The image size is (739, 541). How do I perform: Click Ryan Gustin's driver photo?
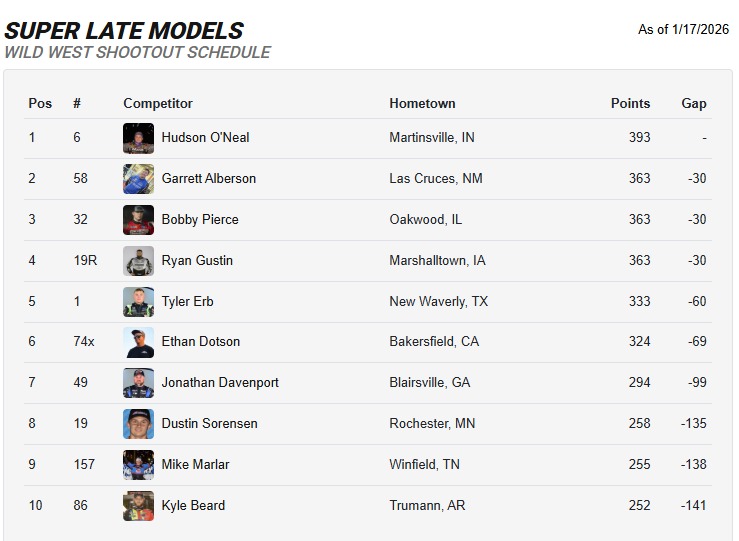138,261
